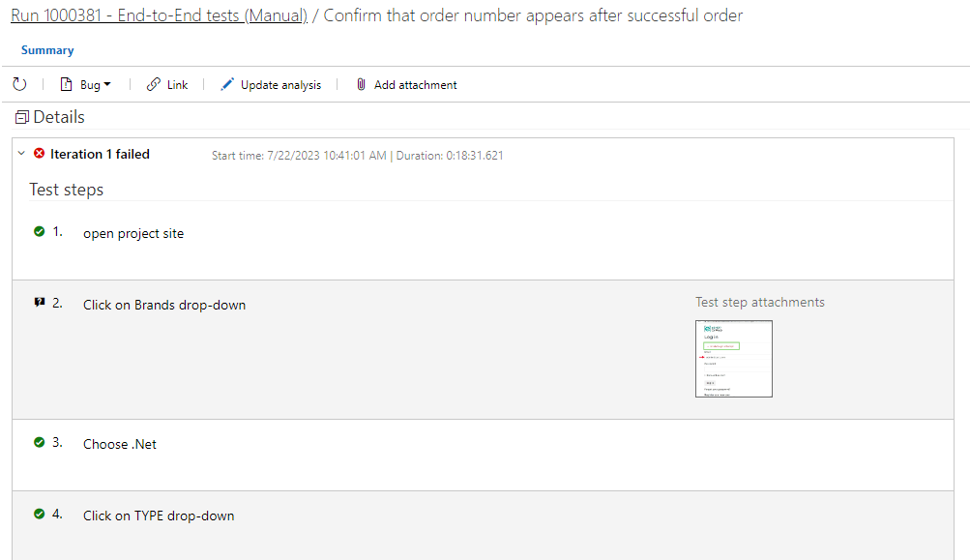970x560 pixels.
Task: Select step 'Choose .Net' row
Action: [x=484, y=456]
